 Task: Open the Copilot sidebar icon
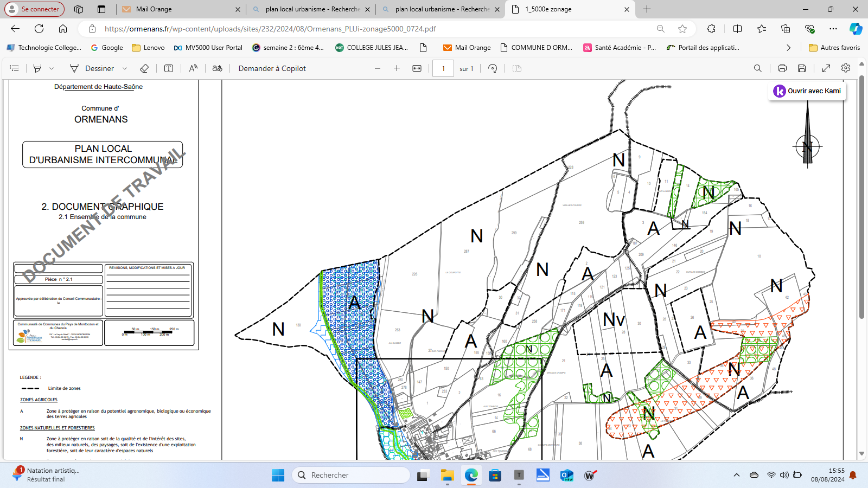856,29
